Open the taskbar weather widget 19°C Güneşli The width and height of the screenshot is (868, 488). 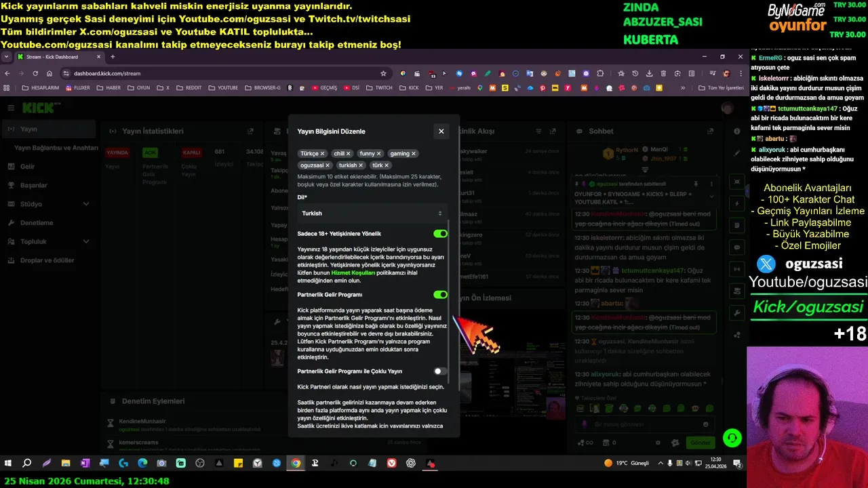tap(627, 464)
